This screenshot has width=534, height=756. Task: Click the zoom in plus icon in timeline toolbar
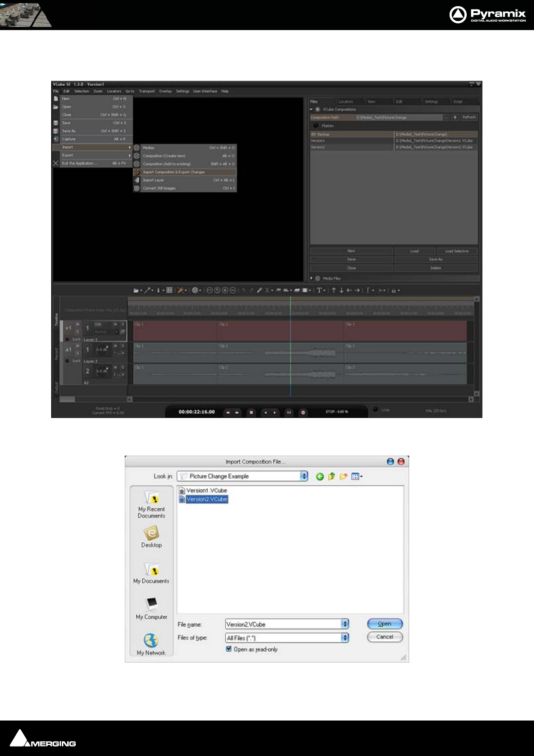pyautogui.click(x=225, y=290)
